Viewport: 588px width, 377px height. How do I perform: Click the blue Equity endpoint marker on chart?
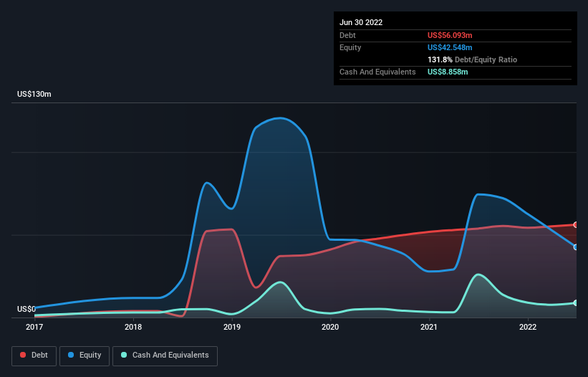(576, 247)
